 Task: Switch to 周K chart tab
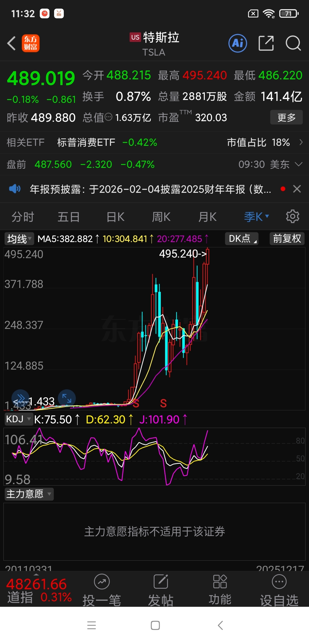tap(161, 217)
